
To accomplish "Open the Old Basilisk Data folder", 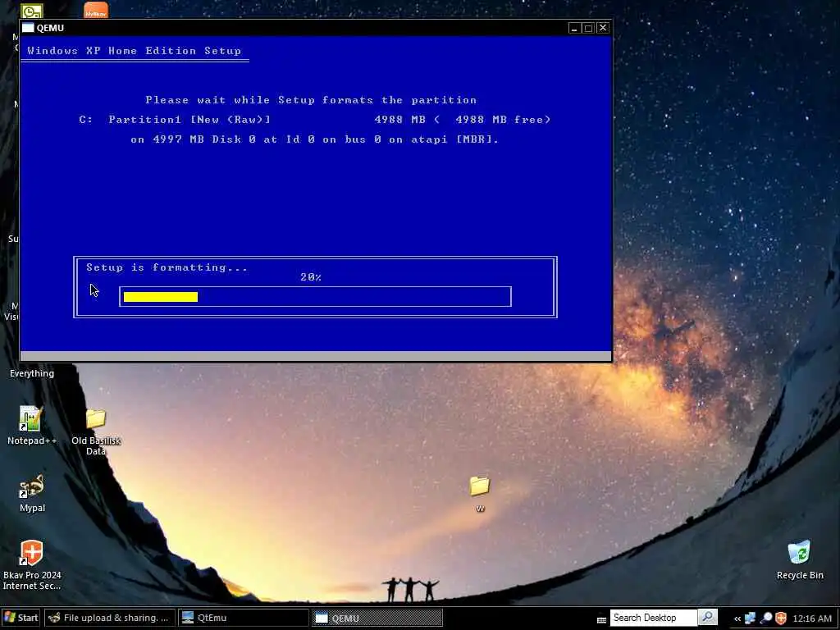I will 96,431.
